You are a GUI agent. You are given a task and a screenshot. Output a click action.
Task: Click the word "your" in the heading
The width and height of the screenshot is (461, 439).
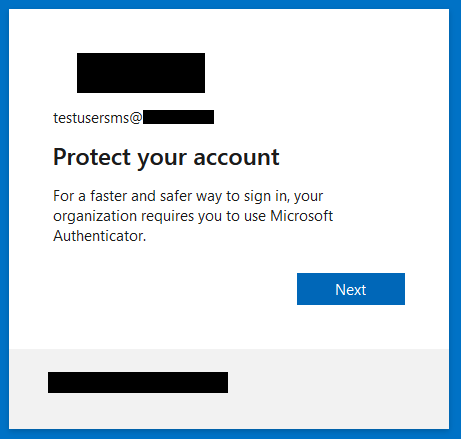[x=162, y=159]
